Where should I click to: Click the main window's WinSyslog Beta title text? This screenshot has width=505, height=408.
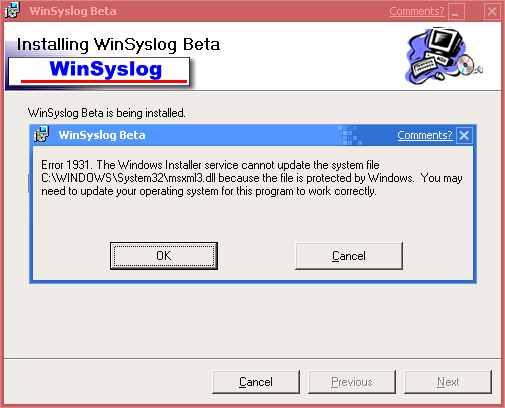tap(73, 11)
